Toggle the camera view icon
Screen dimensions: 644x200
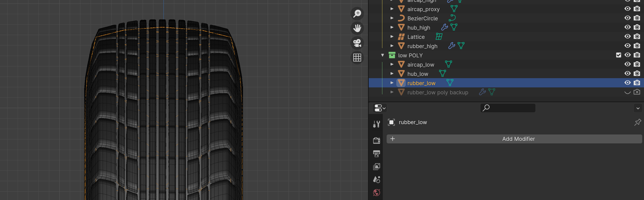point(357,43)
